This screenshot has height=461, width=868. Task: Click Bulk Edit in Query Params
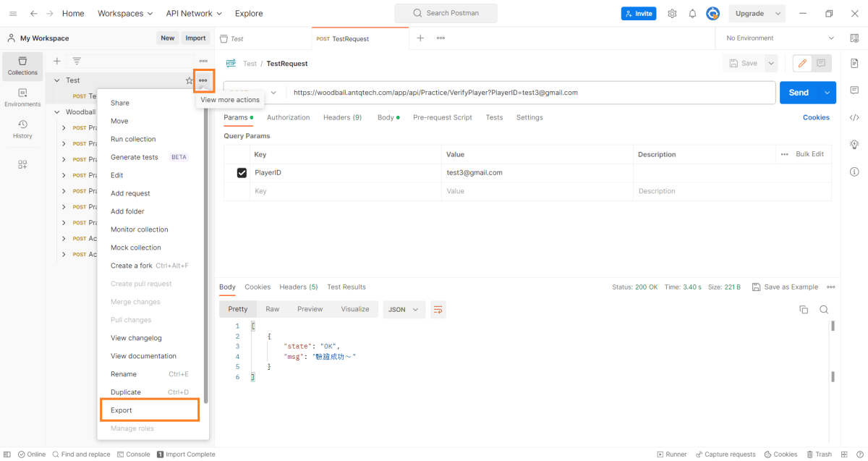(x=809, y=154)
